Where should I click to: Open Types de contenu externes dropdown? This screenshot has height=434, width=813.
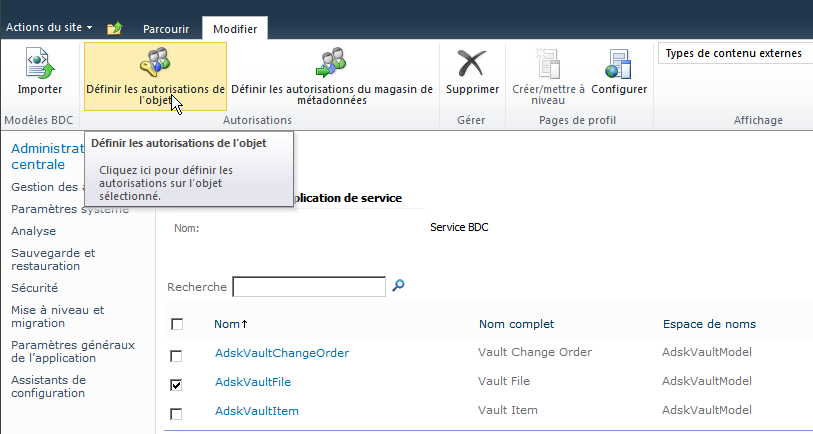coord(734,53)
